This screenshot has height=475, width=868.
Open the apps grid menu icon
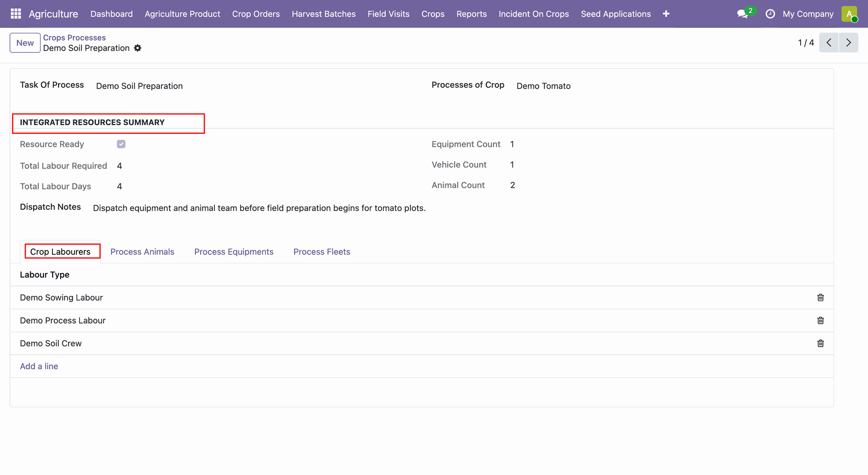tap(16, 14)
